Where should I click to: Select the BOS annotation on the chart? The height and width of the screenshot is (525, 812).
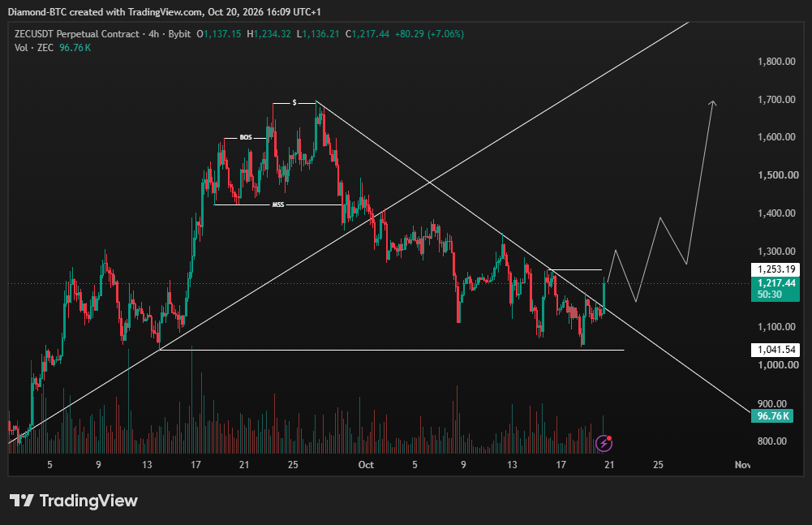pyautogui.click(x=246, y=138)
